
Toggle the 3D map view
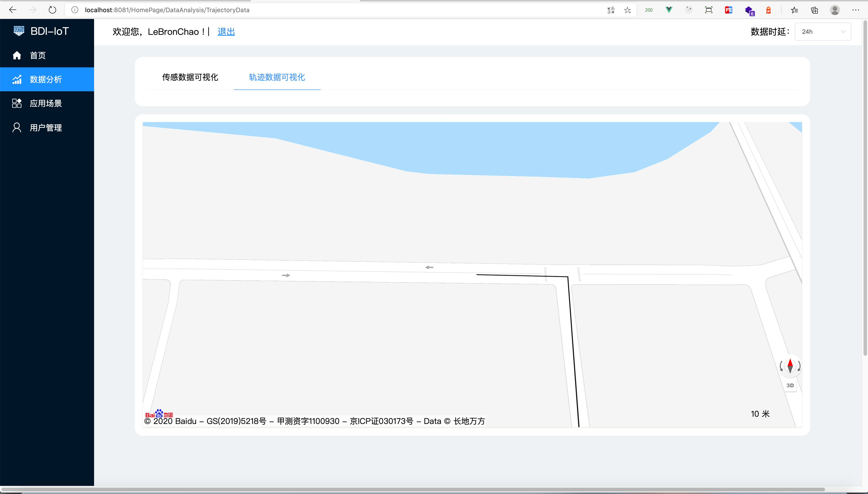tap(790, 386)
